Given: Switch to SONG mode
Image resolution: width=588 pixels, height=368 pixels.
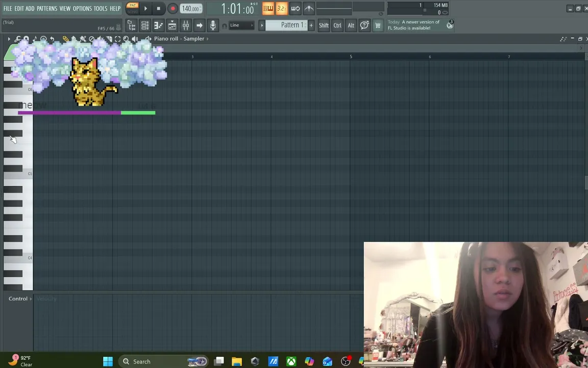Looking at the screenshot, I should pyautogui.click(x=132, y=12).
